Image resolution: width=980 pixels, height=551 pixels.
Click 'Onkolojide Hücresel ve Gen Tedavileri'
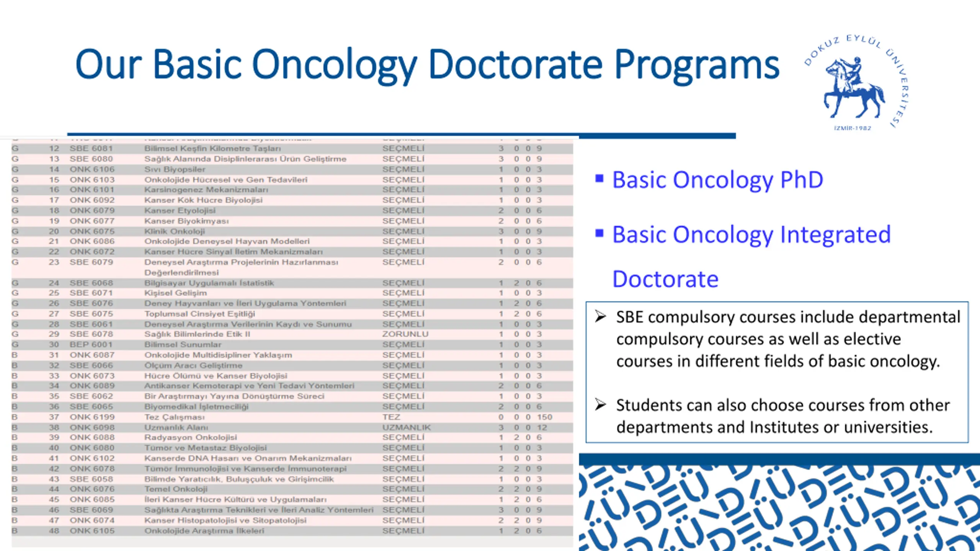[x=226, y=179]
